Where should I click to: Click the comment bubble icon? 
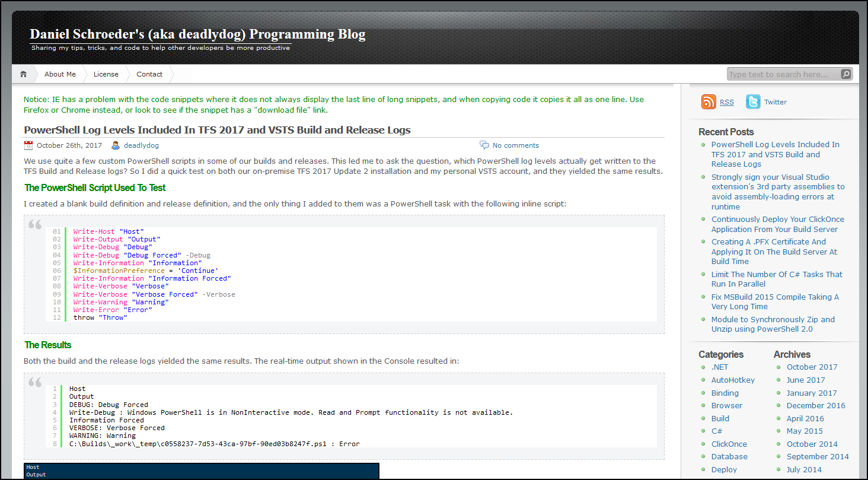[x=484, y=145]
